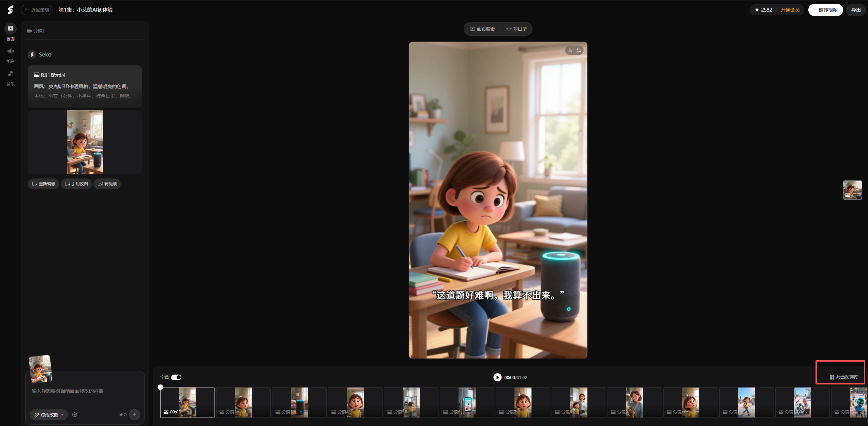Toggle the 字幕 subtitle switch

tap(176, 377)
